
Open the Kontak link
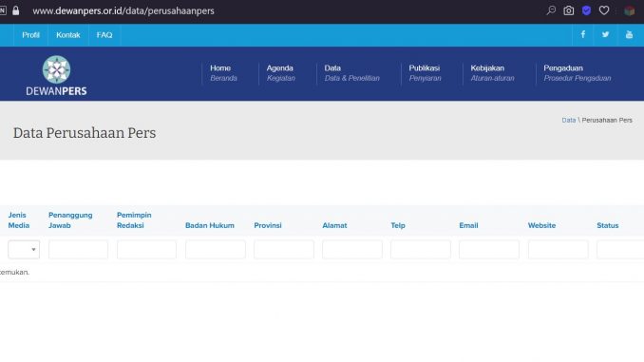tap(68, 35)
